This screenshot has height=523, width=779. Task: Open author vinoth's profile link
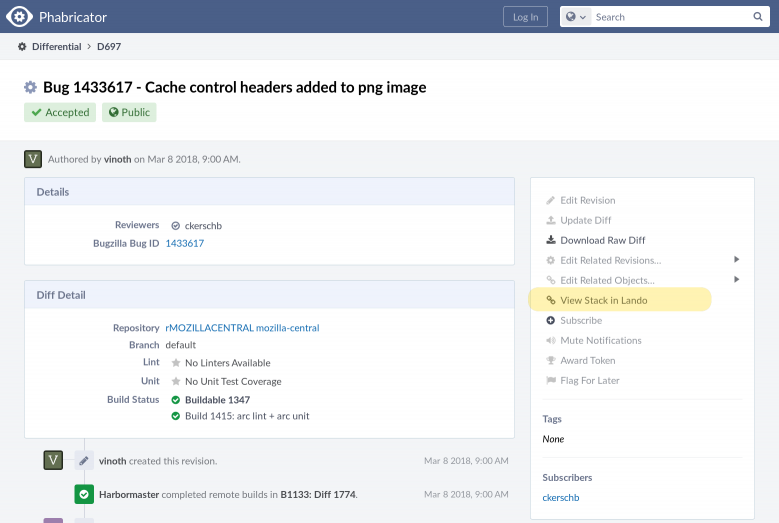click(x=117, y=159)
